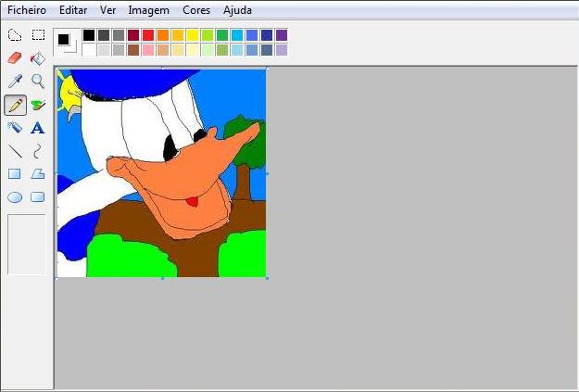Select the Rounded rectangle tool
Viewport: 579px width, 392px height.
38,196
